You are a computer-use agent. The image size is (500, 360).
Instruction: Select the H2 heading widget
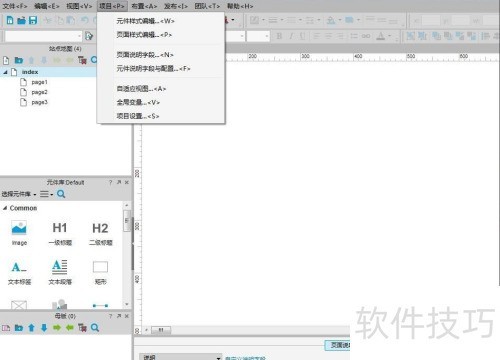click(100, 233)
